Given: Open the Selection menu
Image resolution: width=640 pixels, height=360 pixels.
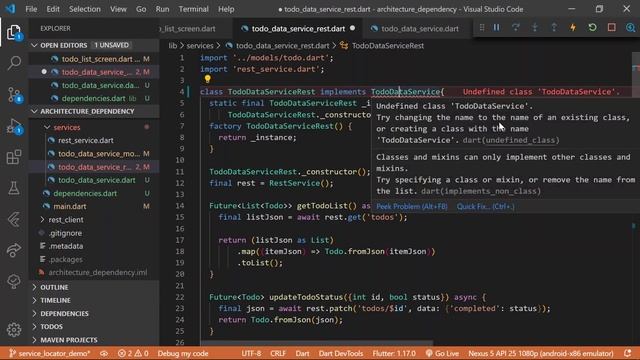Looking at the screenshot, I should pyautogui.click(x=84, y=9).
